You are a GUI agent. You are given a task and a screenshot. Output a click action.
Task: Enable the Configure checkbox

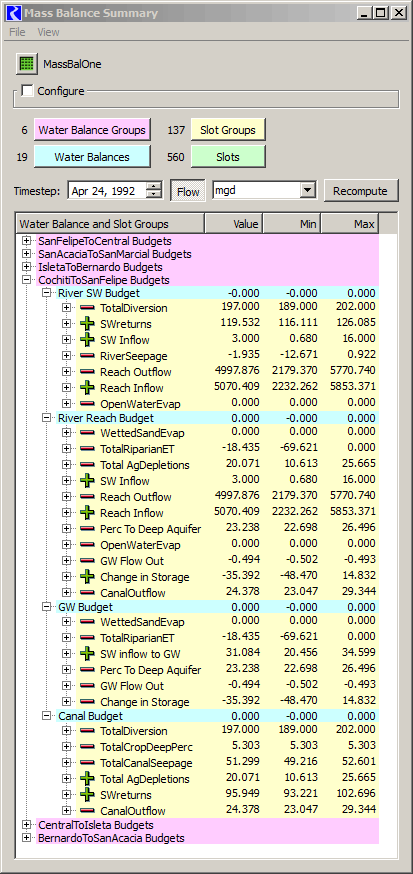pyautogui.click(x=27, y=90)
